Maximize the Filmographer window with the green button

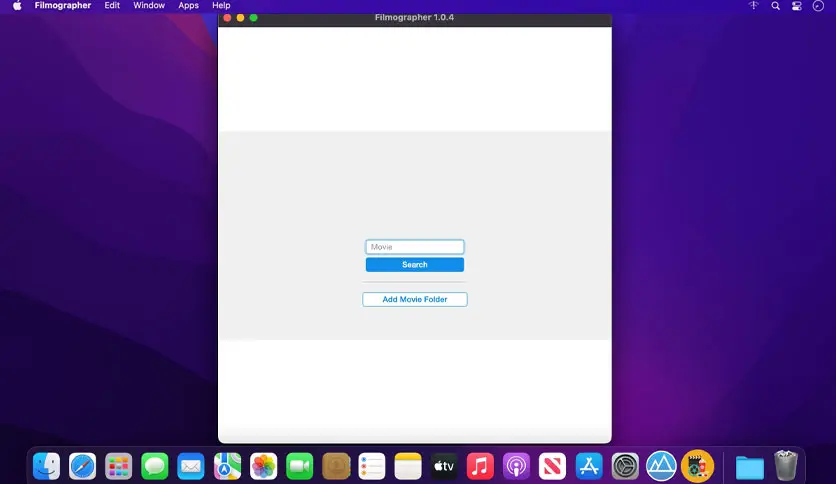coord(254,18)
